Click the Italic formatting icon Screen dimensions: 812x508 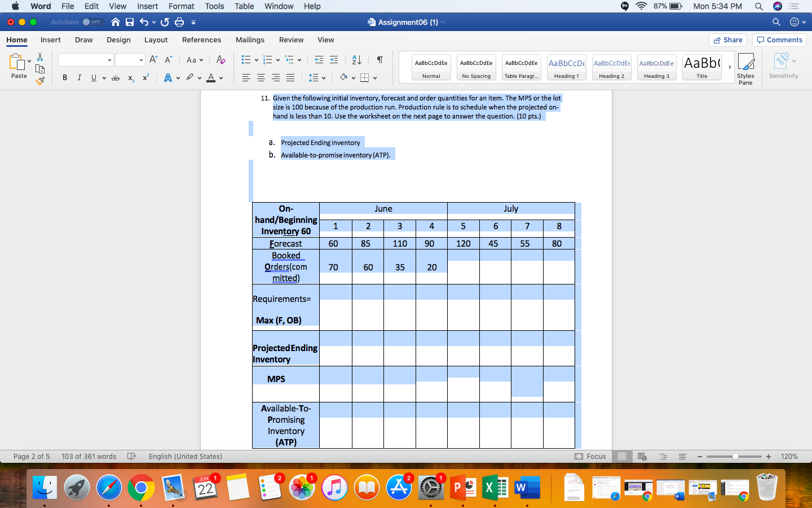tap(79, 77)
